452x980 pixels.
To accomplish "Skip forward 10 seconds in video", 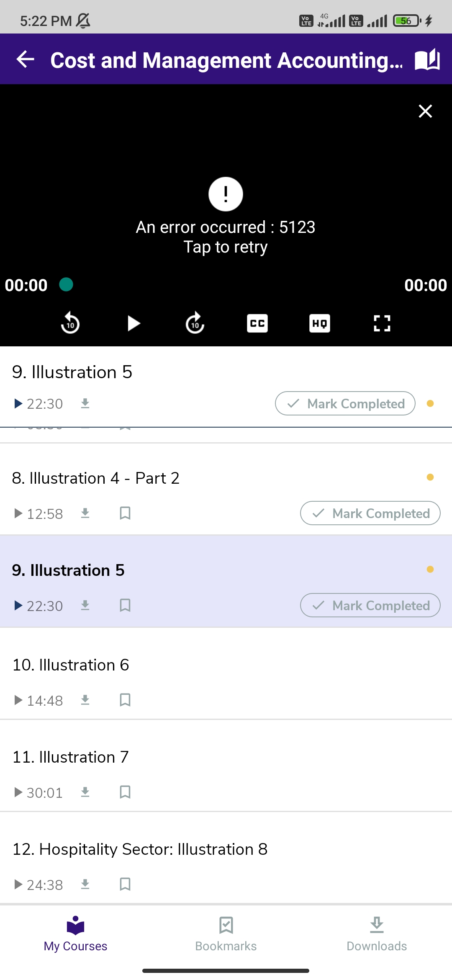I will tap(195, 323).
